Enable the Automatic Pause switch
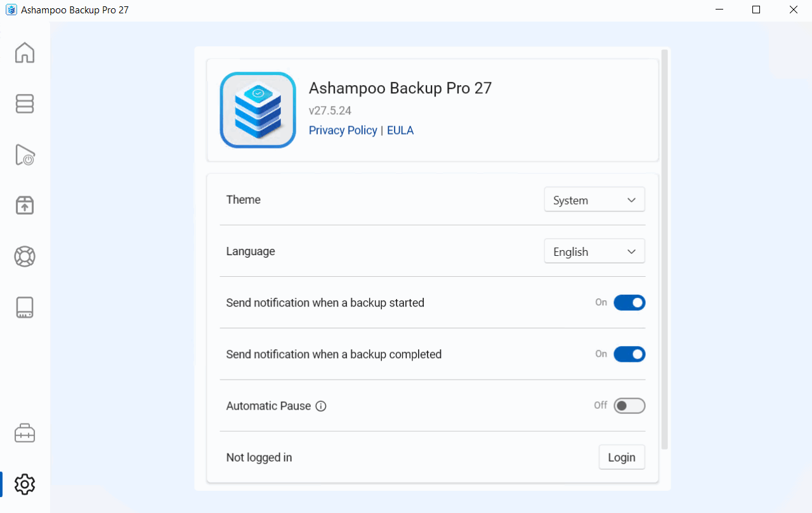 point(629,406)
